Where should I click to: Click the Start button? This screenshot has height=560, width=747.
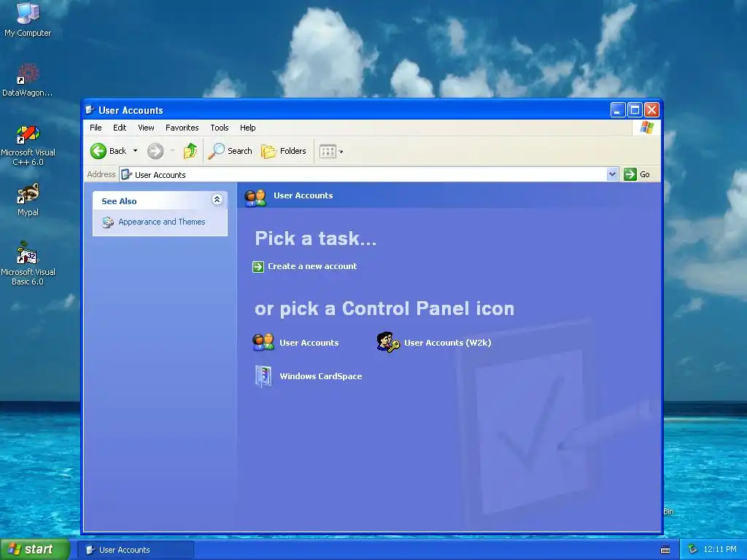[x=34, y=550]
